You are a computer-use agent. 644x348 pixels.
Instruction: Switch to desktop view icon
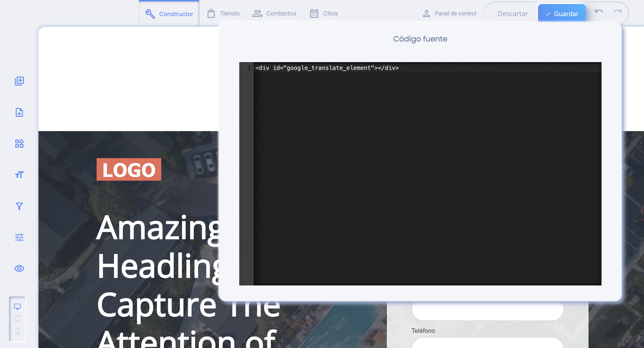[x=17, y=306]
